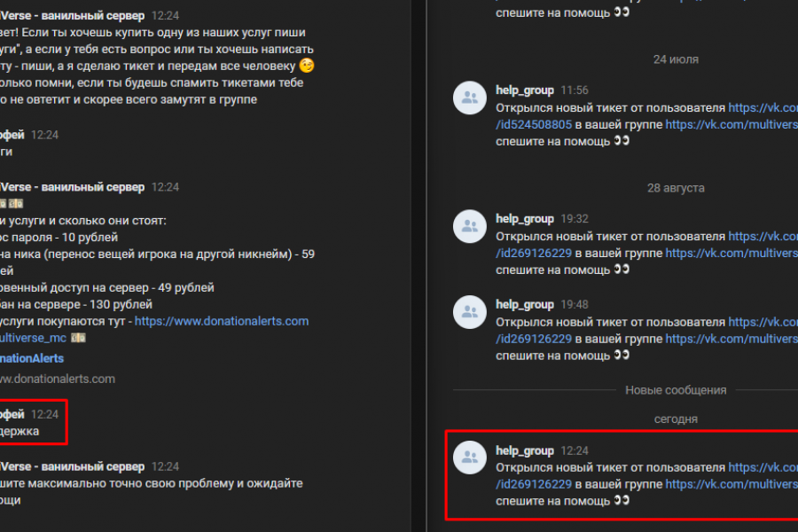Open the donationalerts.com payment link
This screenshot has height=532, width=798.
[x=222, y=321]
